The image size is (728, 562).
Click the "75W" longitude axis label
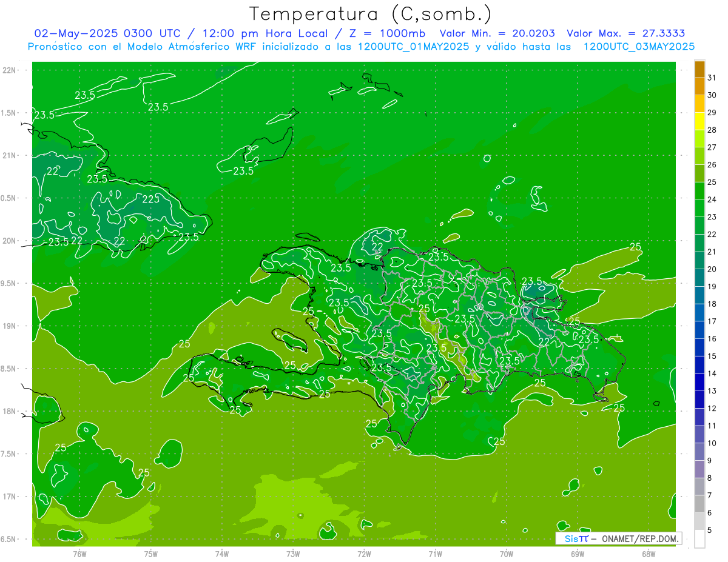point(151,554)
